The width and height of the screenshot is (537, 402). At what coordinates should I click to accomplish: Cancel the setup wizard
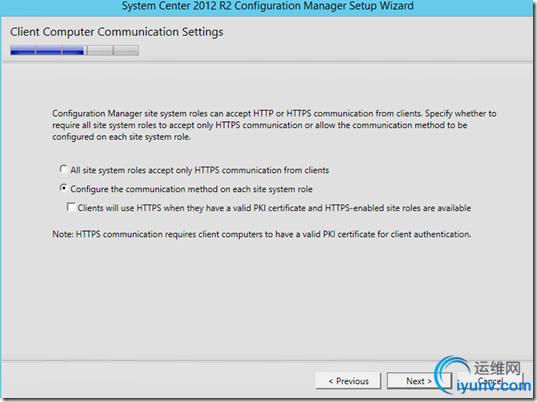point(490,381)
